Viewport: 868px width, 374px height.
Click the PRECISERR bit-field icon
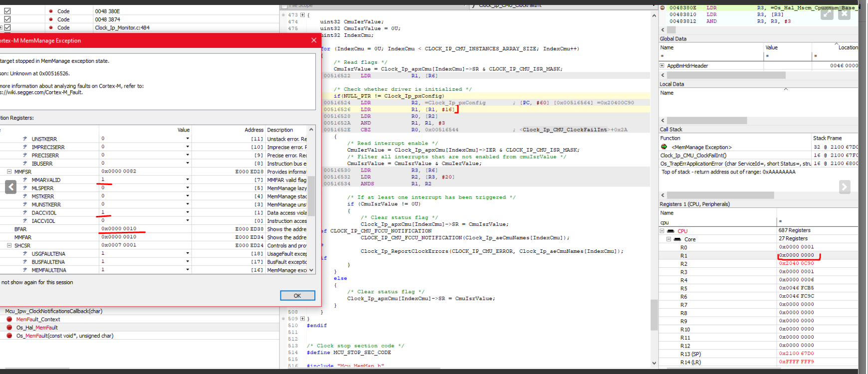pos(25,156)
